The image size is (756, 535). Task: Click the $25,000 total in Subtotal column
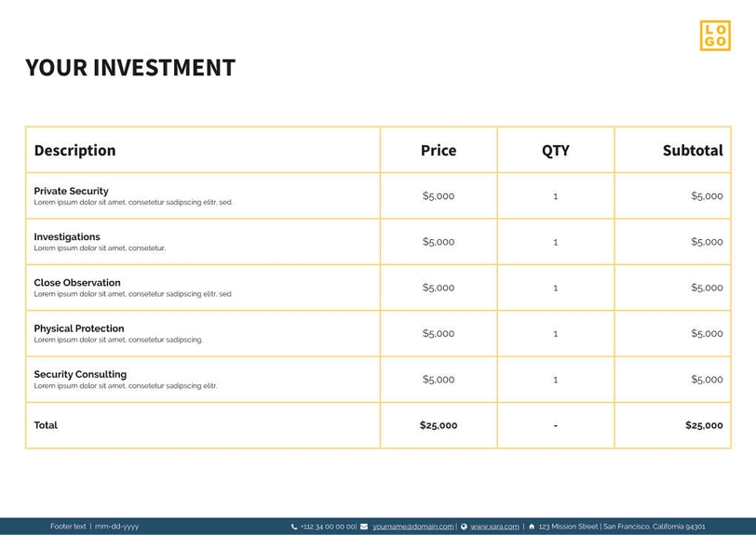[x=703, y=425]
